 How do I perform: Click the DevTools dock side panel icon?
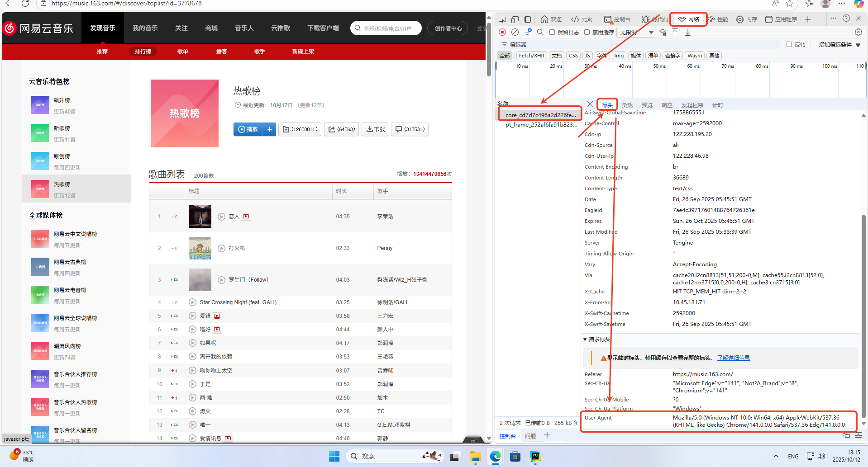pyautogui.click(x=528, y=19)
